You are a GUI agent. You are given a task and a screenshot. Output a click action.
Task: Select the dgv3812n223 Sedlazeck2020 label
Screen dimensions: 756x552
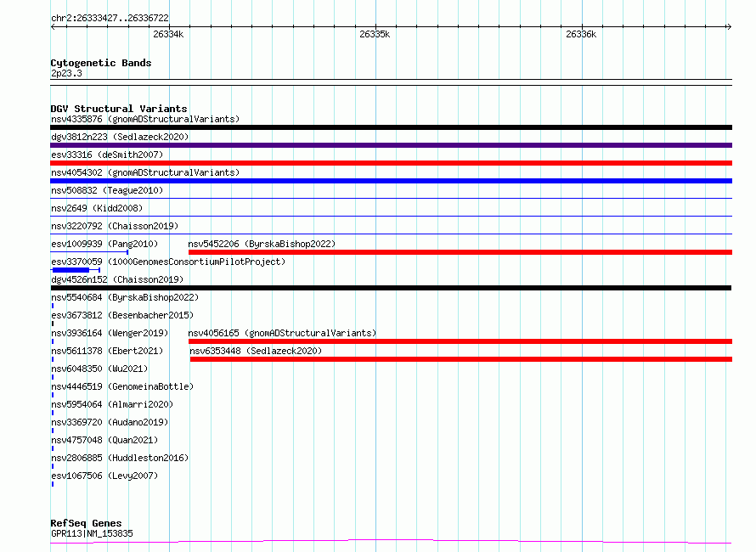[x=120, y=137]
